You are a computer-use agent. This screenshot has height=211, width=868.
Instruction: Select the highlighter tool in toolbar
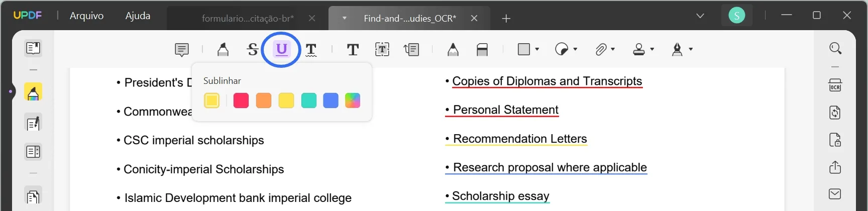pyautogui.click(x=223, y=49)
